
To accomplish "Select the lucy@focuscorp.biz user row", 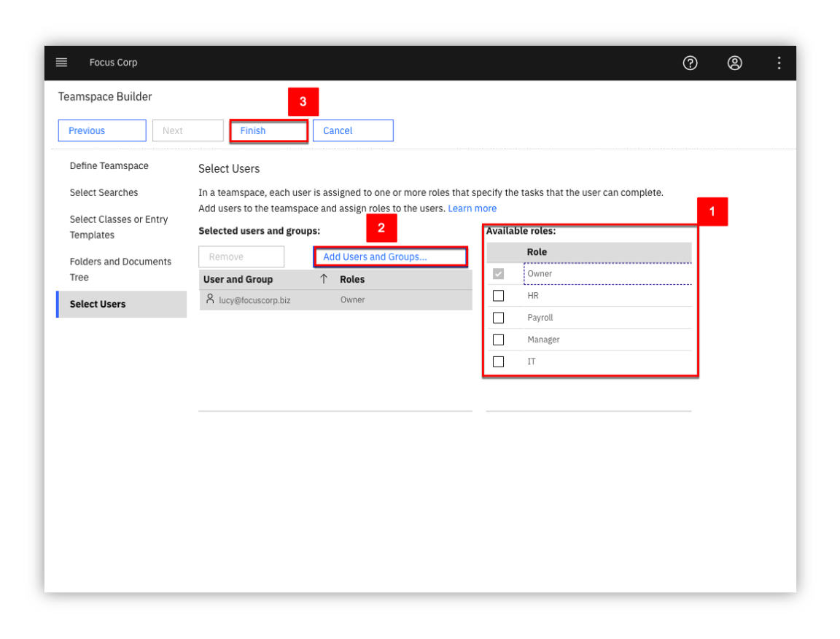I will tap(335, 299).
